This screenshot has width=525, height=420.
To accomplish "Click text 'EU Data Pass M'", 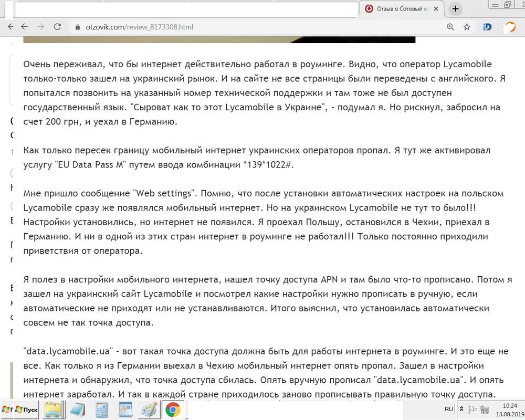I will coord(91,165).
